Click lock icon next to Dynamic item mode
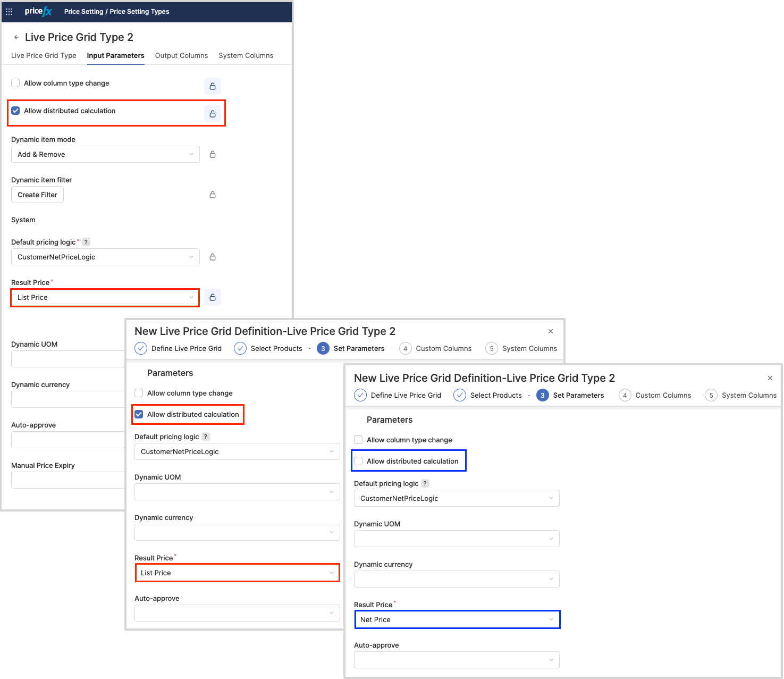This screenshot has height=679, width=784. [213, 154]
